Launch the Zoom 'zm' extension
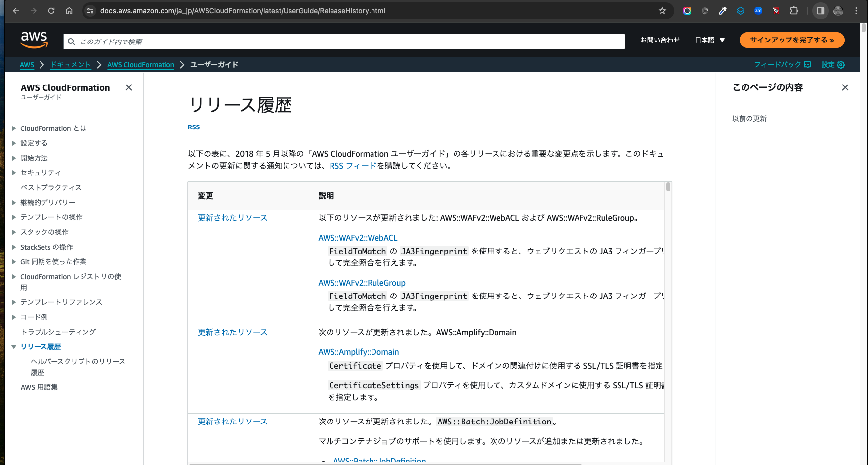This screenshot has width=868, height=465. pyautogui.click(x=758, y=11)
